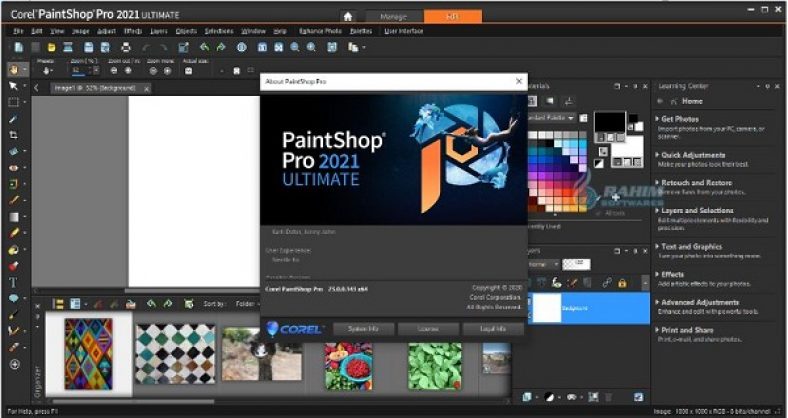The height and width of the screenshot is (418, 788).
Task: Open the Palettes menu
Action: [x=361, y=31]
